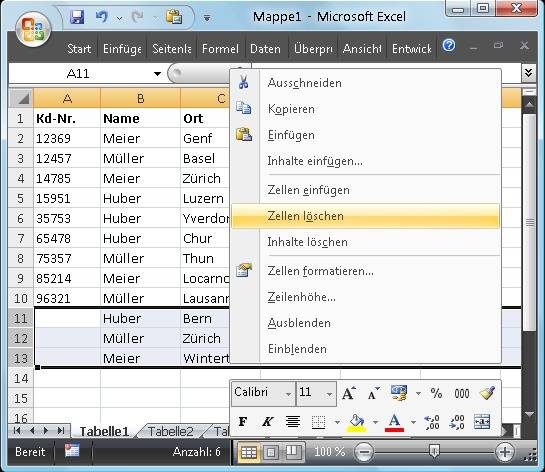The image size is (545, 472).
Task: Open the Calibri font name dropdown
Action: coord(288,394)
